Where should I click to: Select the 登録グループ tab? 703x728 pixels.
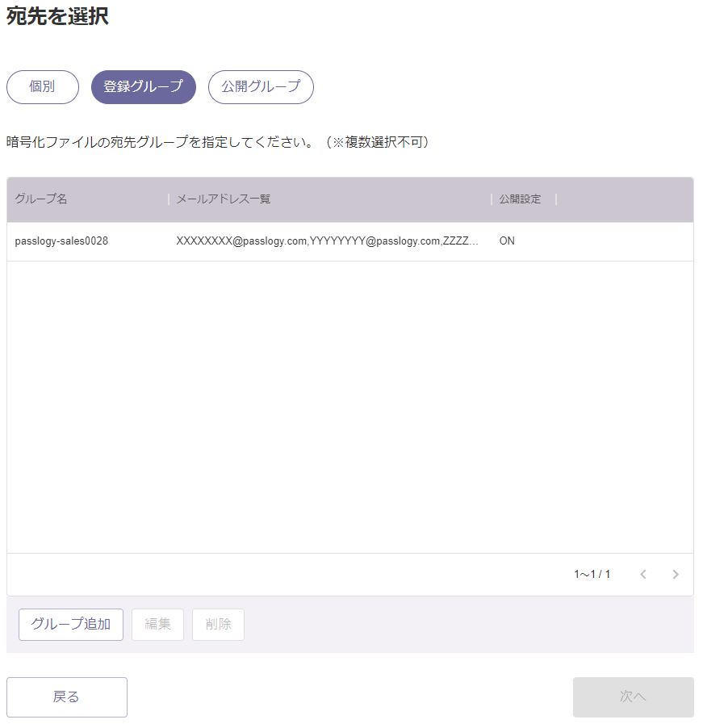point(144,87)
